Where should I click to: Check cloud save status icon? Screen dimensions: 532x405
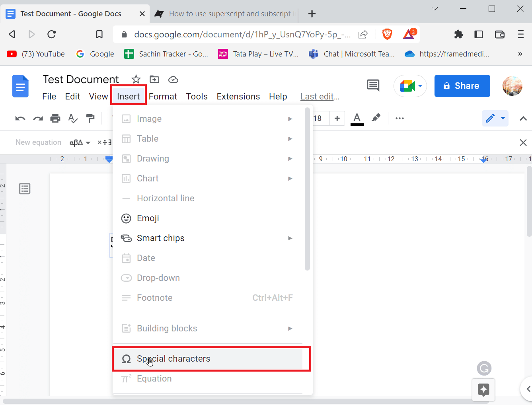(173, 79)
